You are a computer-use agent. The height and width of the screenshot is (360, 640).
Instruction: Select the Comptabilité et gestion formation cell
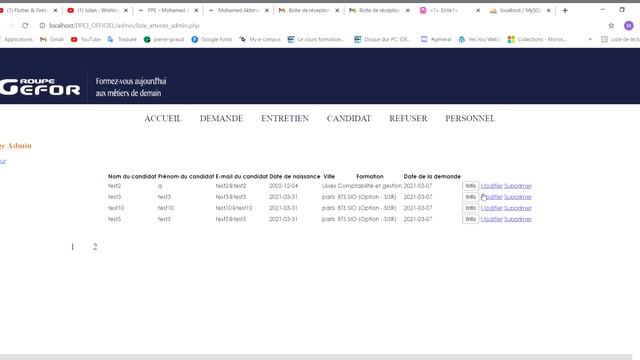(x=370, y=186)
